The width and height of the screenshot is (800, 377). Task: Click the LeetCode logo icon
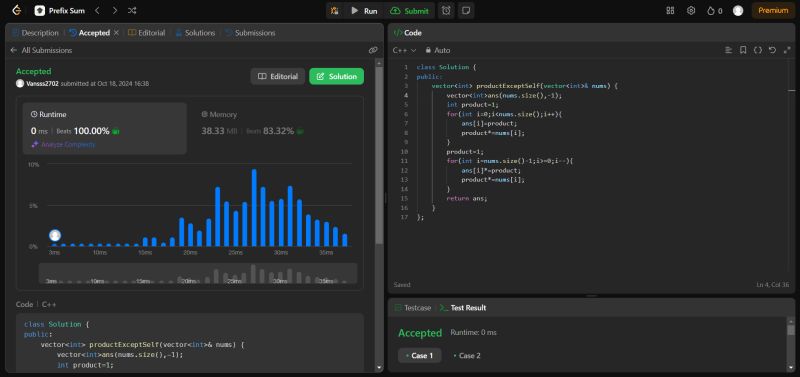pyautogui.click(x=17, y=10)
